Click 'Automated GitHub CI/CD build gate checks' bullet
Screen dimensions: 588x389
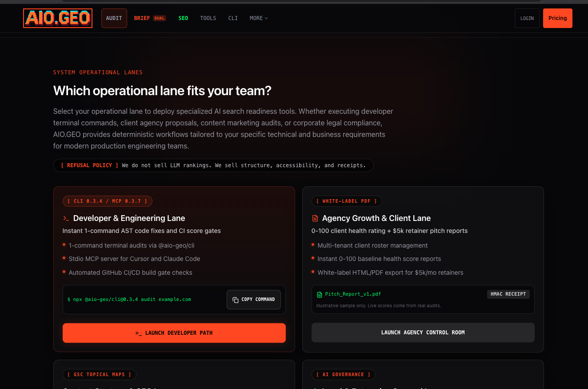pos(131,273)
